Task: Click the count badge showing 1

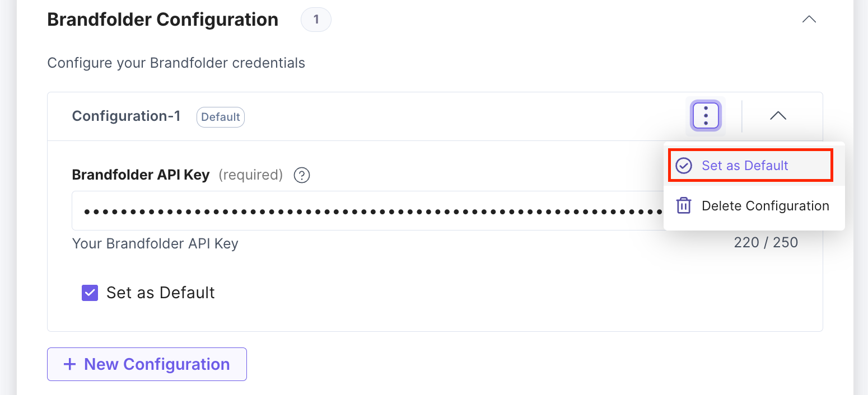Action: tap(316, 19)
